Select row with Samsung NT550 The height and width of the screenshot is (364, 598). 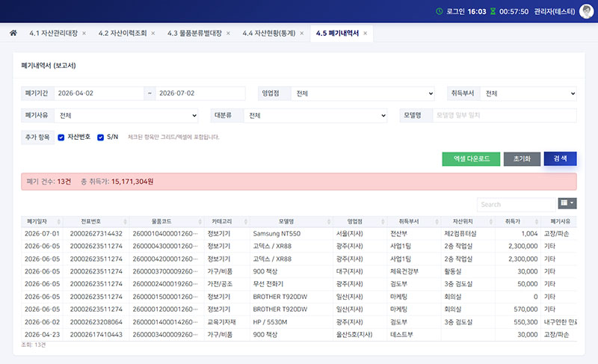(x=298, y=234)
